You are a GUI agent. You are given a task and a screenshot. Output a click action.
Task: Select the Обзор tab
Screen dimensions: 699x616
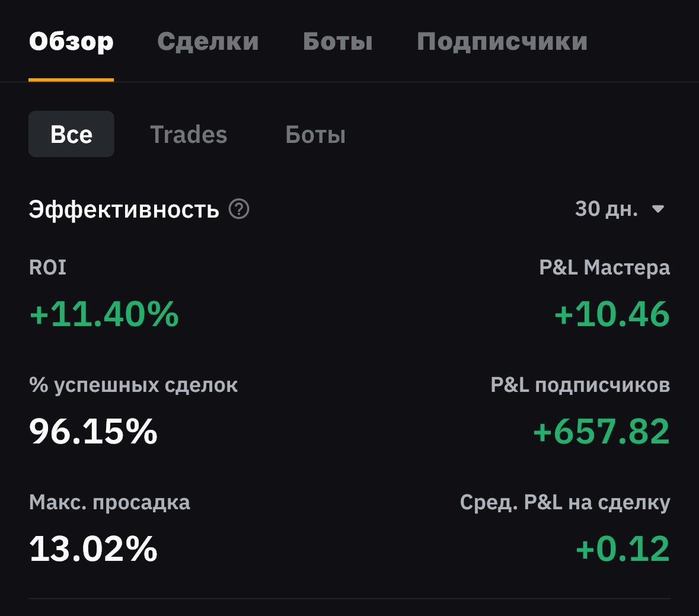click(x=71, y=42)
